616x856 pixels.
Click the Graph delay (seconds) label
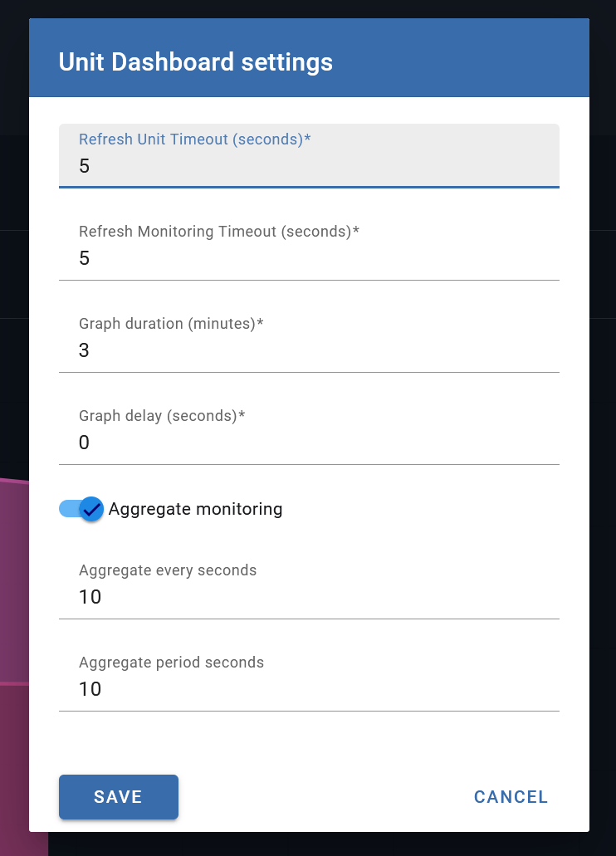(161, 415)
